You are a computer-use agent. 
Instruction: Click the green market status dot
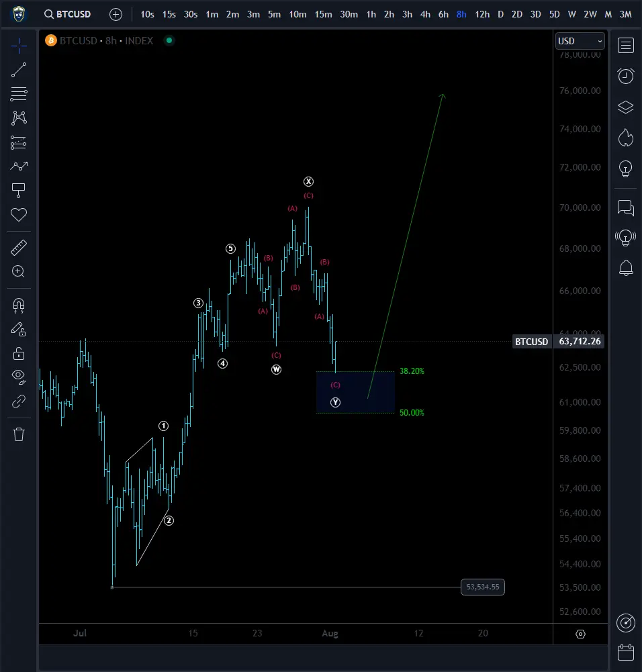(x=169, y=40)
